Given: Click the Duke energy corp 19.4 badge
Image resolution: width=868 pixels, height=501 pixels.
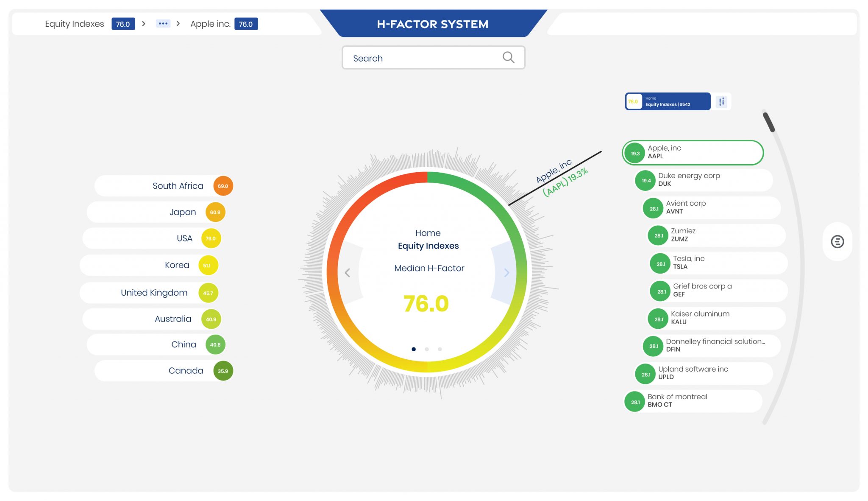Looking at the screenshot, I should coord(646,180).
